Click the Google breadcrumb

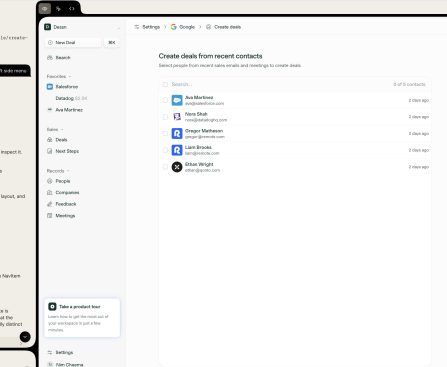(187, 27)
